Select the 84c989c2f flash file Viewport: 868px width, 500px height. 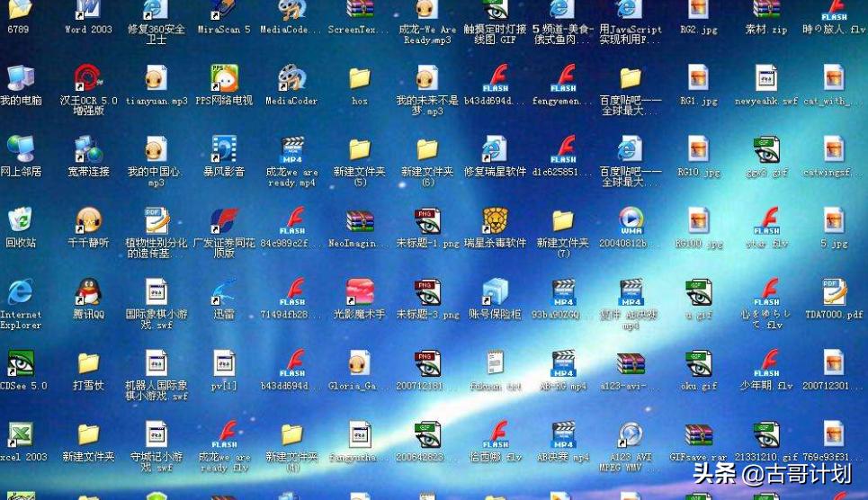point(291,220)
